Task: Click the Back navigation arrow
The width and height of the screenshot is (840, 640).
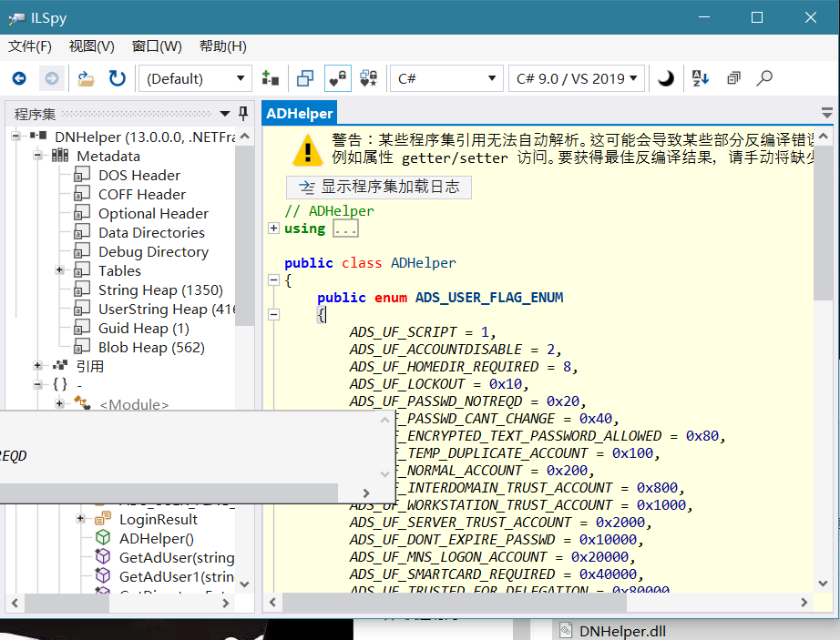Action: pos(19,79)
